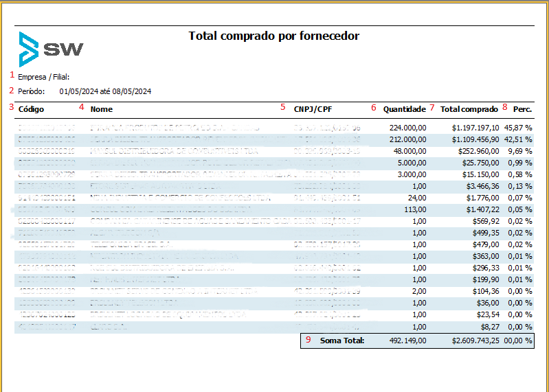Screen dimensions: 549x392
Task: Click the total value $252.960,00
Action: tap(479, 152)
